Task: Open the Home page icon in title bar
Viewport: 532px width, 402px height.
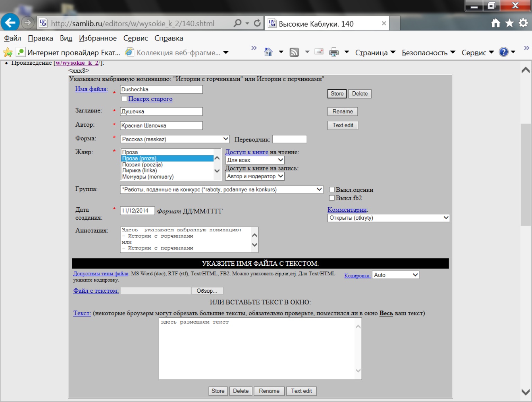Action: 496,23
